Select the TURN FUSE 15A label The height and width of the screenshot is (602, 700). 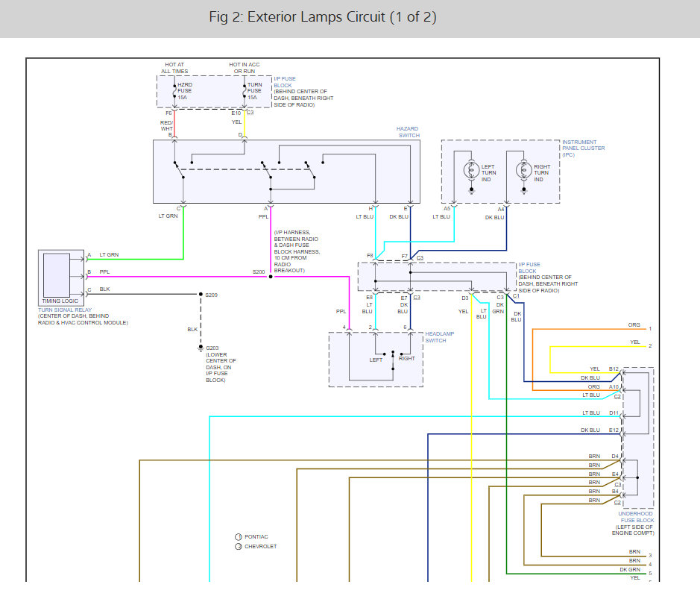click(255, 91)
